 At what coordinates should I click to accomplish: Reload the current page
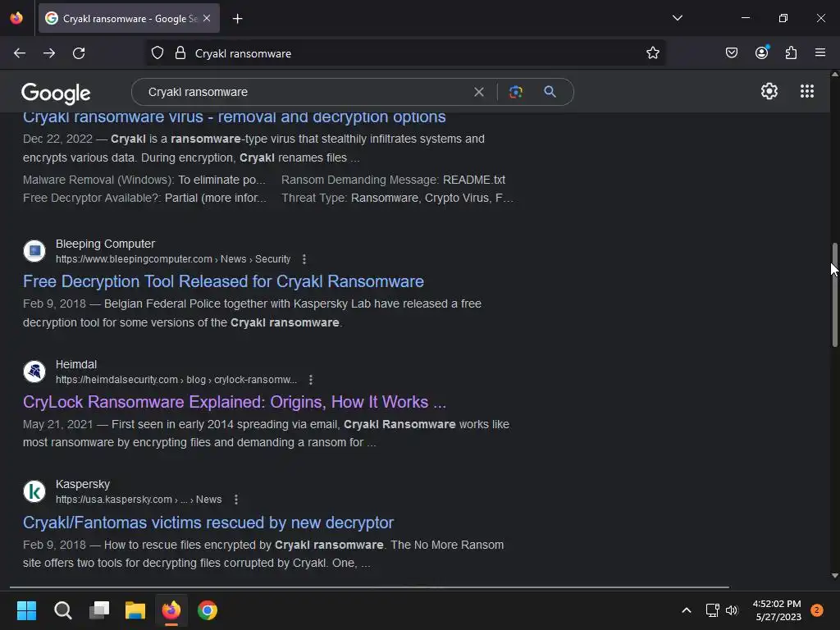pos(79,53)
